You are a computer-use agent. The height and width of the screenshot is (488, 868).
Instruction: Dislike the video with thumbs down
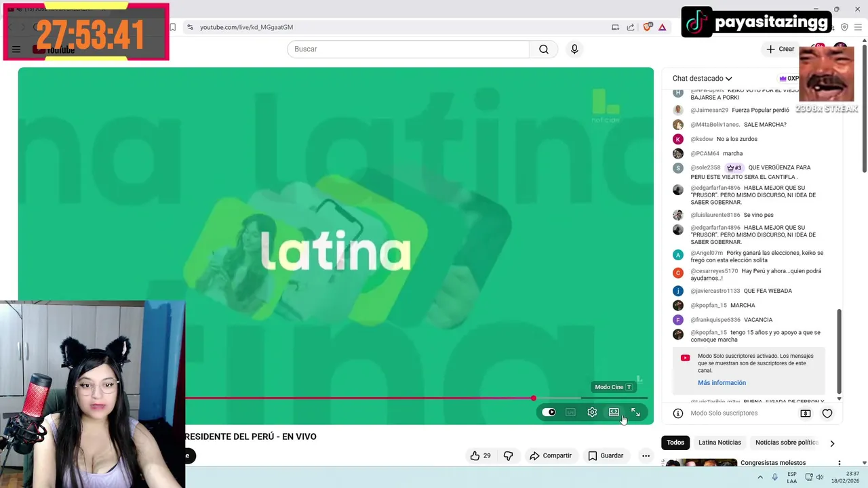[508, 455]
